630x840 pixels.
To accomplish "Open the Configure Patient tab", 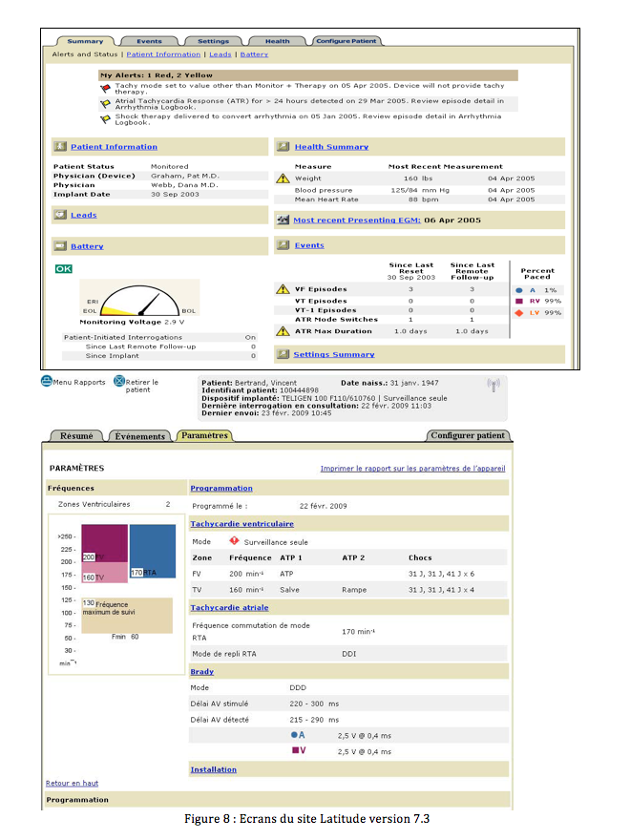I will pos(346,41).
